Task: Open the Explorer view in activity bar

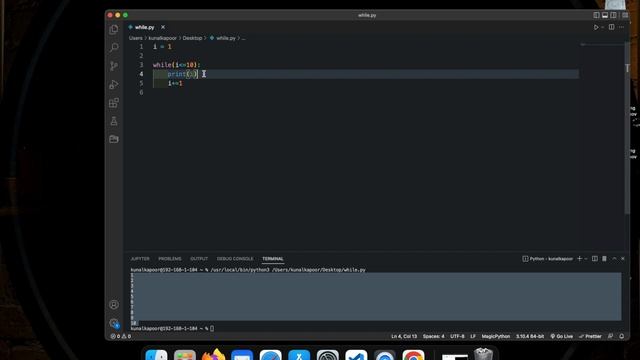Action: click(x=114, y=29)
